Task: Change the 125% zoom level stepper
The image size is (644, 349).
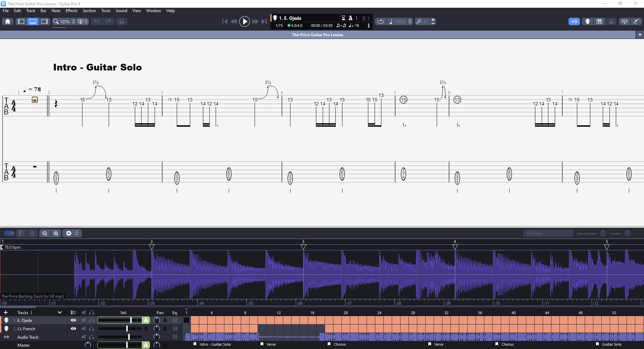Action: 74,21
